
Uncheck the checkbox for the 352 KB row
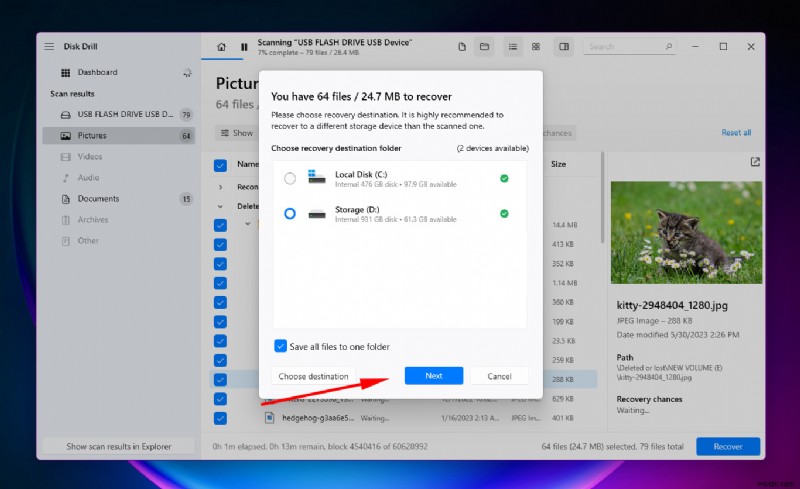pyautogui.click(x=220, y=264)
